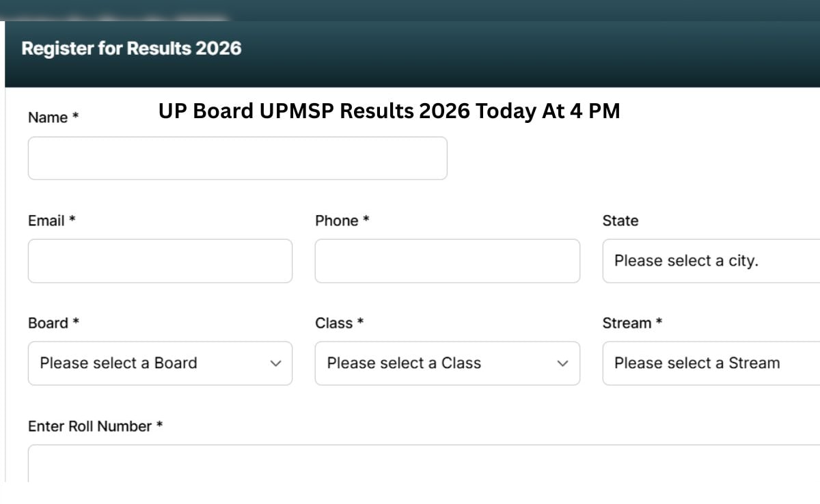The height and width of the screenshot is (504, 820).
Task: Open the State dropdown showing 'Please select a city.'
Action: coord(711,261)
